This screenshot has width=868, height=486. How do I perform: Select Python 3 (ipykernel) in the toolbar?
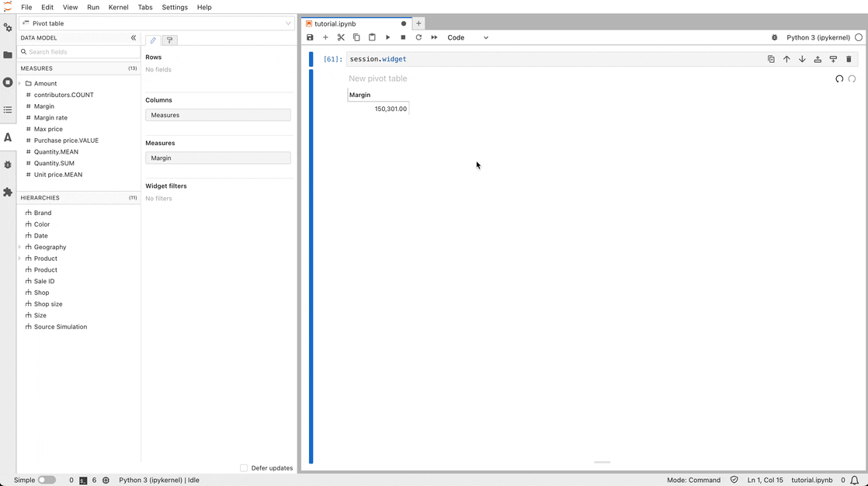(x=820, y=37)
